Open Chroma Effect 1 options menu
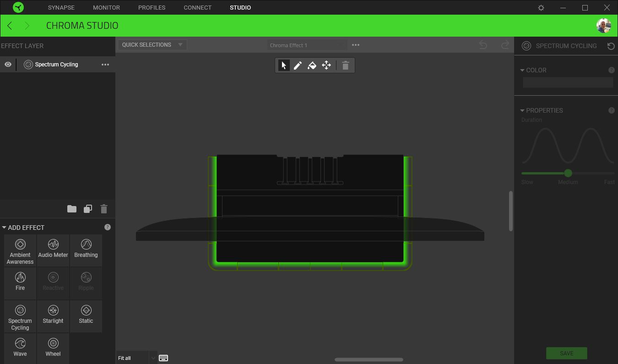This screenshot has height=364, width=618. click(x=356, y=45)
